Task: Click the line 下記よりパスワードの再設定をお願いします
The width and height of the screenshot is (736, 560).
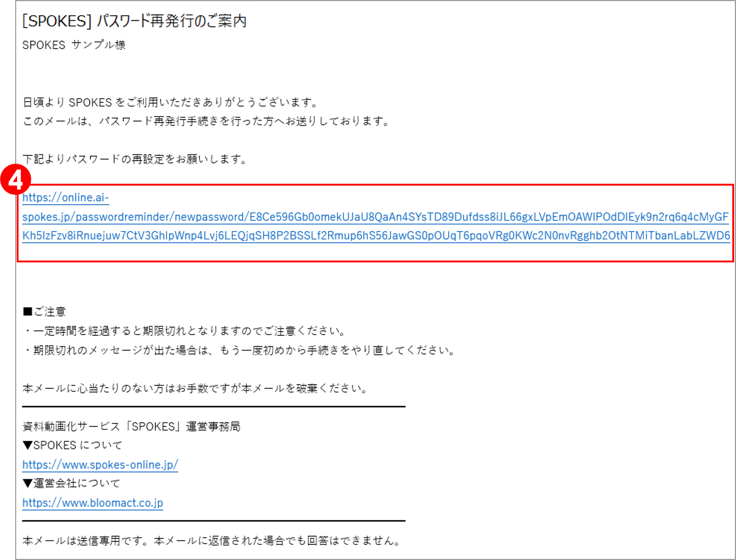Action: click(135, 159)
